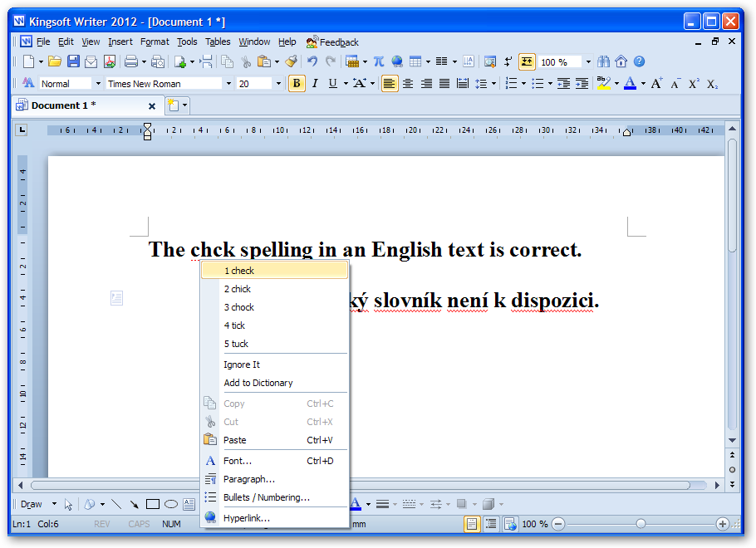The width and height of the screenshot is (756, 548).
Task: Open Print Preview icon
Action: pos(158,61)
